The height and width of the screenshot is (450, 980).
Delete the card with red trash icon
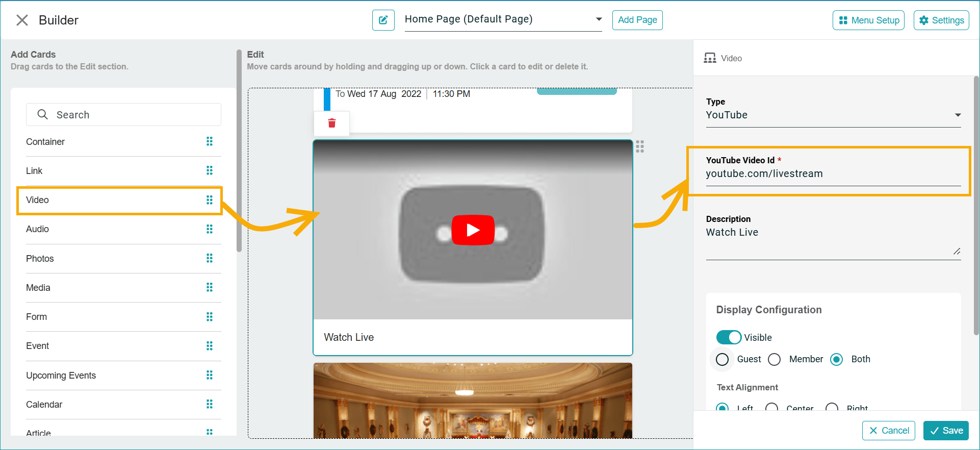(x=332, y=123)
